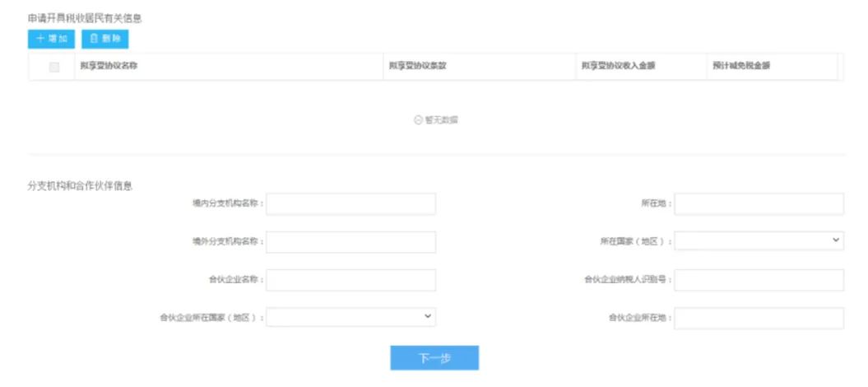Viewport: 868px width, 387px height.
Task: Click the 合伙企业名称 input box
Action: point(350,280)
